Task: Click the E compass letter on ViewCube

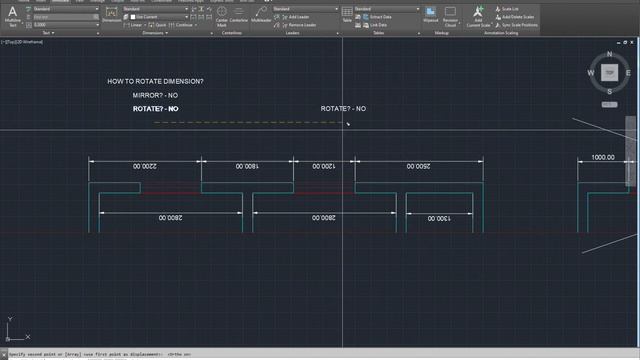Action: click(x=628, y=73)
